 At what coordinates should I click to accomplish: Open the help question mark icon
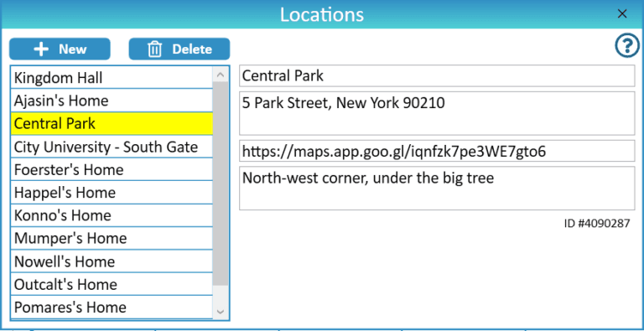[x=627, y=46]
